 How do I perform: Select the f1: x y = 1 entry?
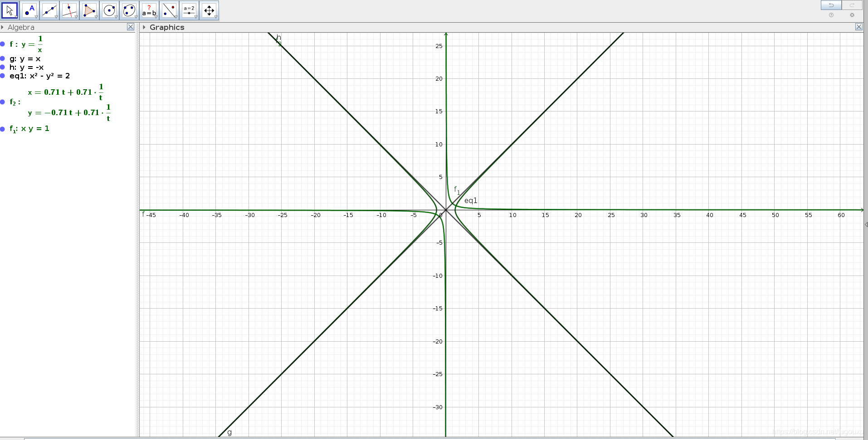(29, 129)
